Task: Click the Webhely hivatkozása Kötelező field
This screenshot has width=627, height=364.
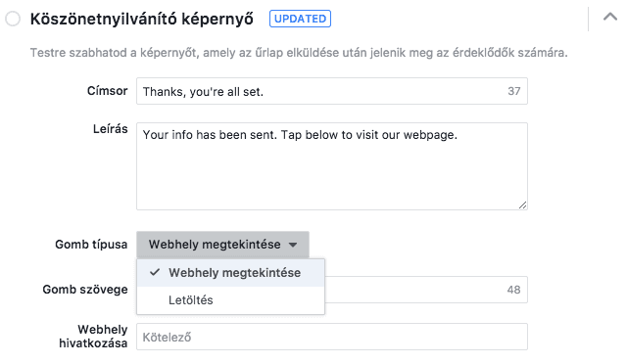Action: 332,337
